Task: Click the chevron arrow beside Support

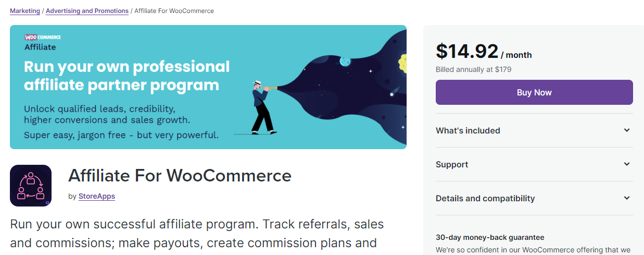Action: (x=627, y=164)
